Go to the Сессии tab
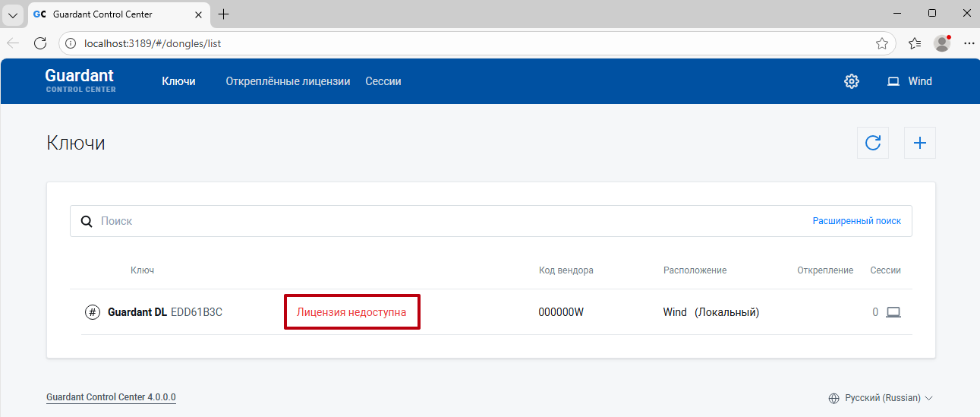980x417 pixels. click(383, 81)
